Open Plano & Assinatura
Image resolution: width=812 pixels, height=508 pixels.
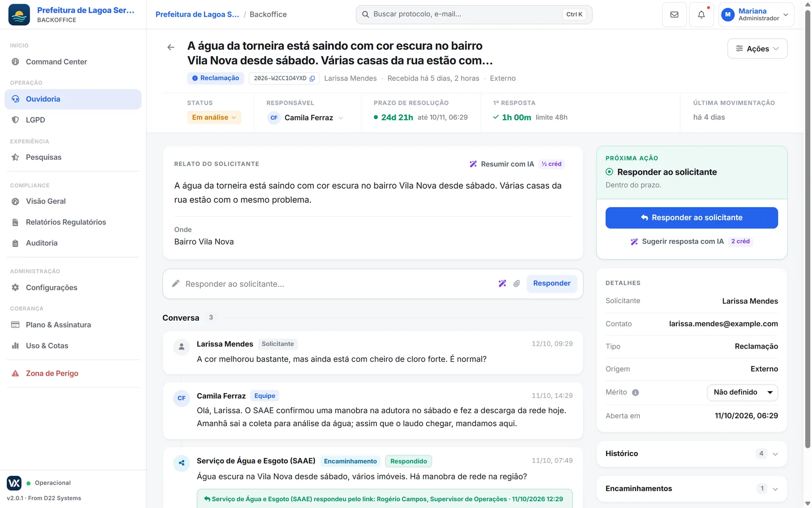[x=73, y=325]
